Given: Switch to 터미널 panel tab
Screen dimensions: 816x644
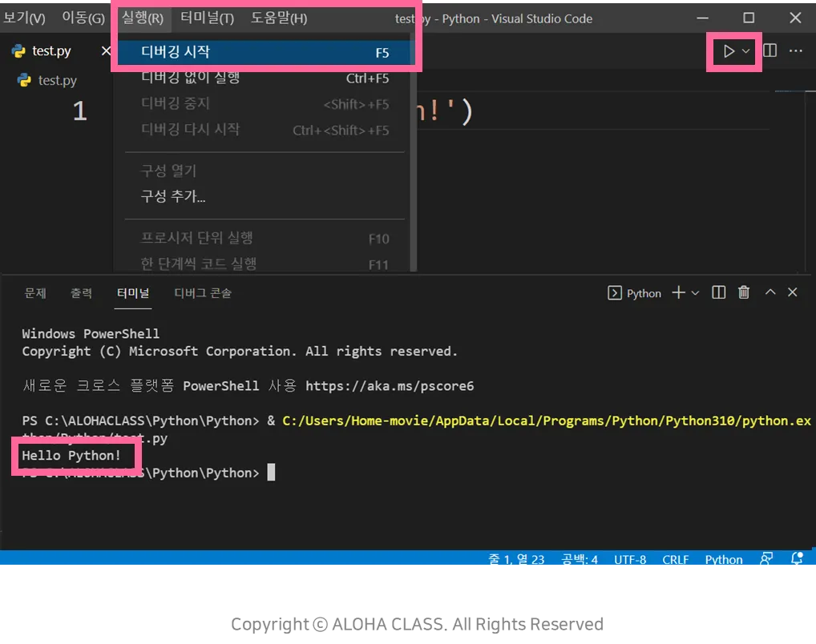Looking at the screenshot, I should coord(133,293).
